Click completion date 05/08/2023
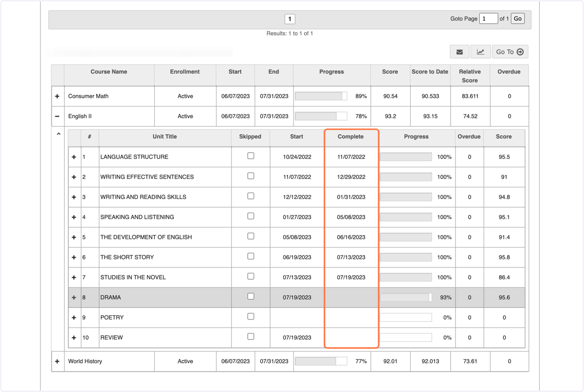The image size is (584, 392). pos(351,217)
